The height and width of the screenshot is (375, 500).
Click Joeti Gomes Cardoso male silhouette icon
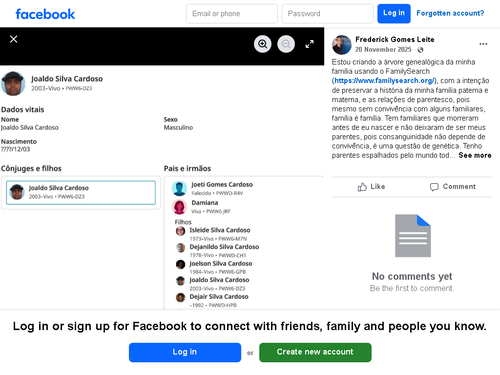pos(179,188)
